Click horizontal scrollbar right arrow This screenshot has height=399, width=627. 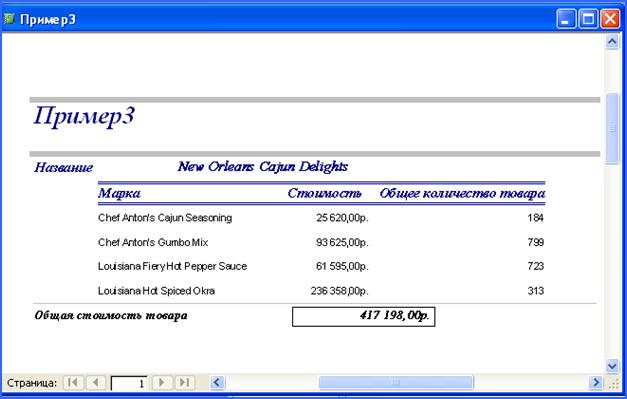point(595,383)
